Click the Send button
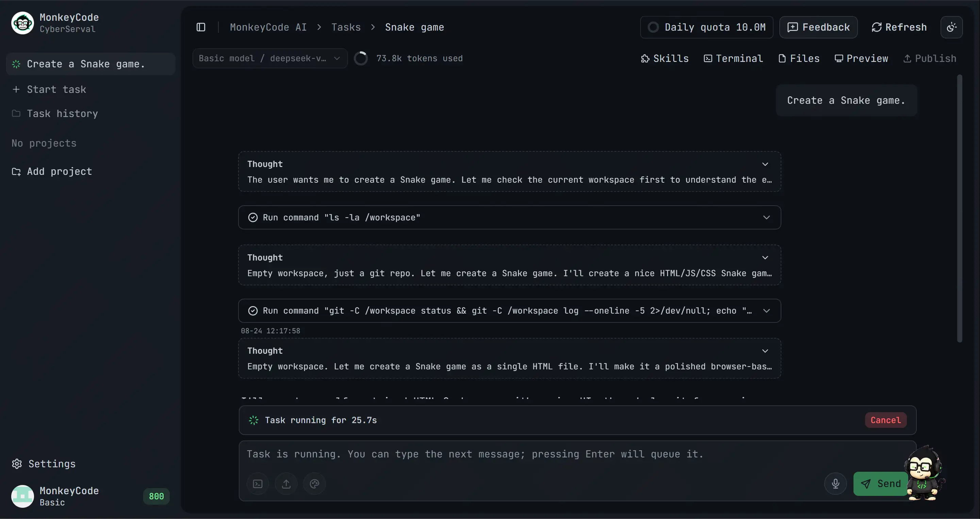Viewport: 980px width, 519px height. (880, 484)
